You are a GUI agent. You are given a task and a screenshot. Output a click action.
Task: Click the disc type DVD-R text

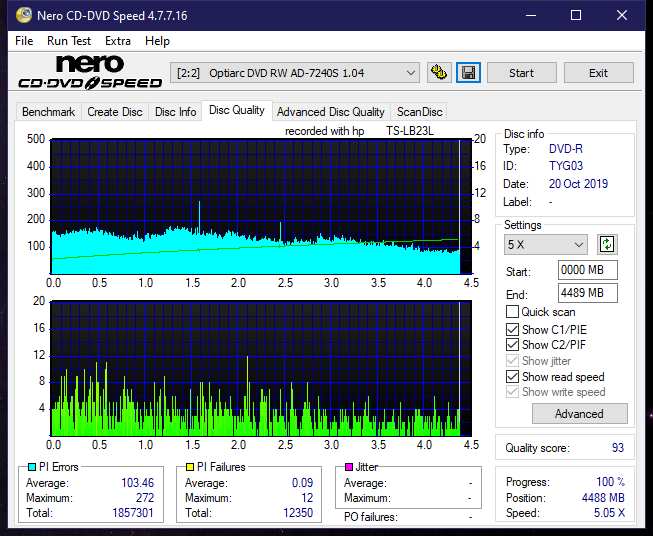point(566,149)
